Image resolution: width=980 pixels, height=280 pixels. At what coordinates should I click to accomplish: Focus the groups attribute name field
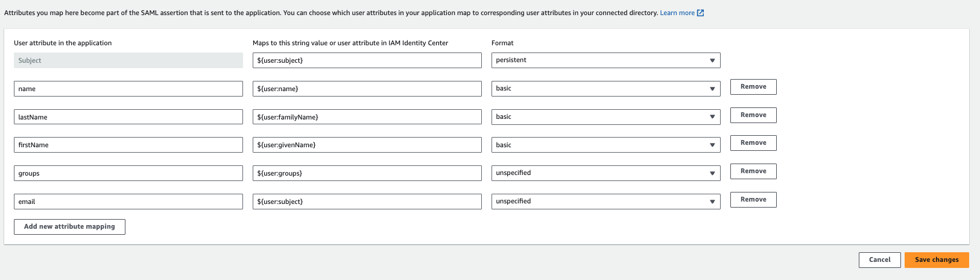tap(128, 173)
